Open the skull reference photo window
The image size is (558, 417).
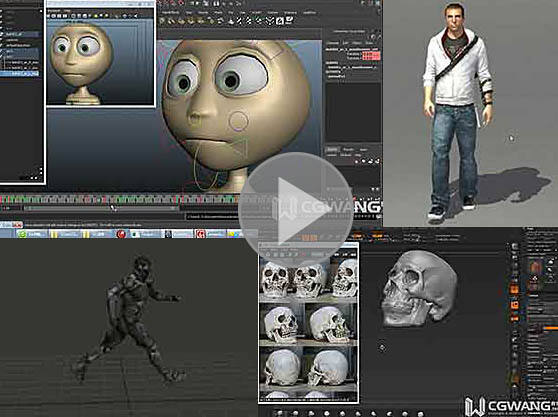(308, 323)
